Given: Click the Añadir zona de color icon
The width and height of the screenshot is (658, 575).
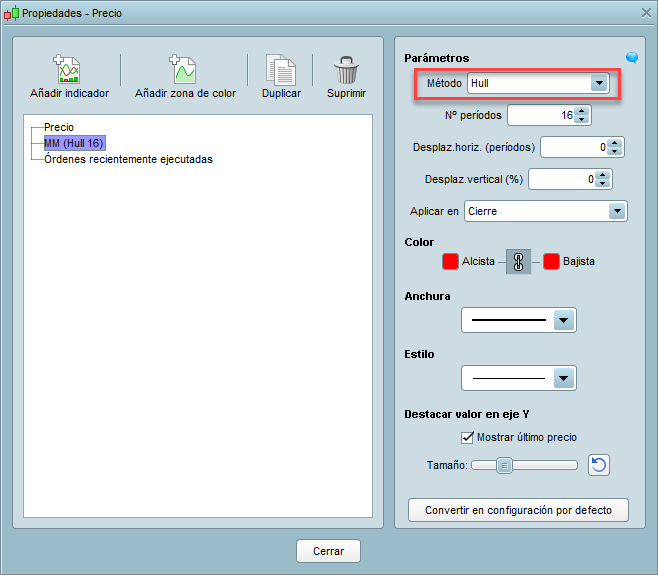Looking at the screenshot, I should pyautogui.click(x=185, y=70).
